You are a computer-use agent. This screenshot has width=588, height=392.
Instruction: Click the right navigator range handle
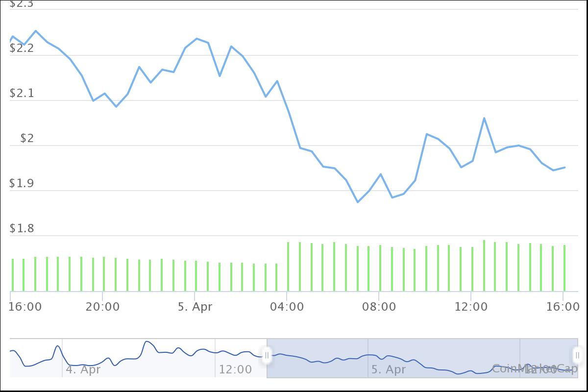(577, 356)
